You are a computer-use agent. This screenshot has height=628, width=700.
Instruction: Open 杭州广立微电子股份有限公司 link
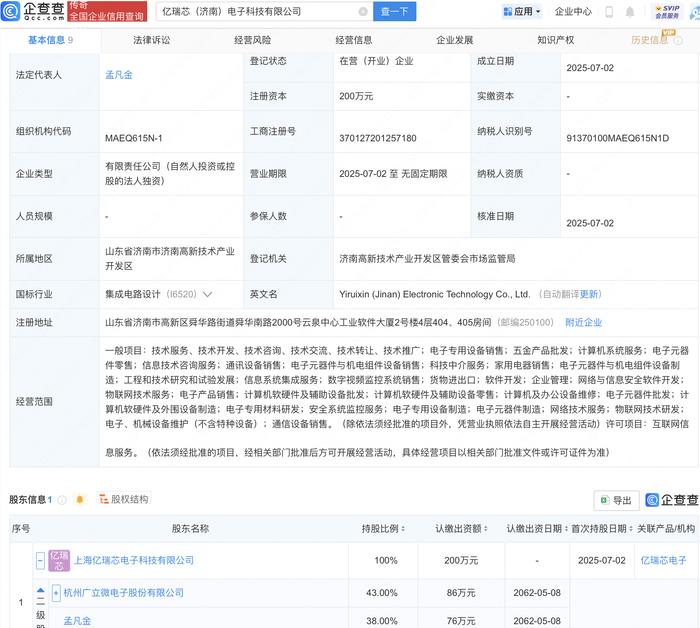click(x=124, y=593)
